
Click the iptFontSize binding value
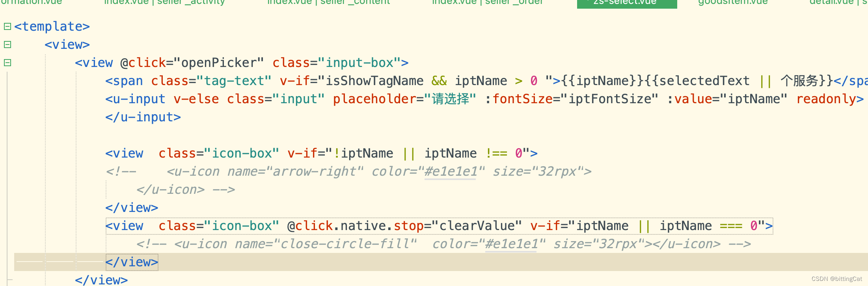tap(609, 99)
